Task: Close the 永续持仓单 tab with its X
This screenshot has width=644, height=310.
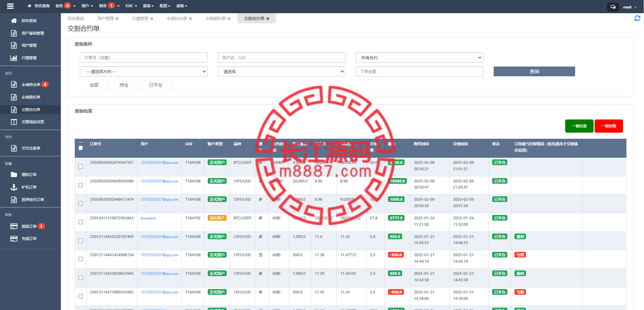Action: tap(190, 19)
